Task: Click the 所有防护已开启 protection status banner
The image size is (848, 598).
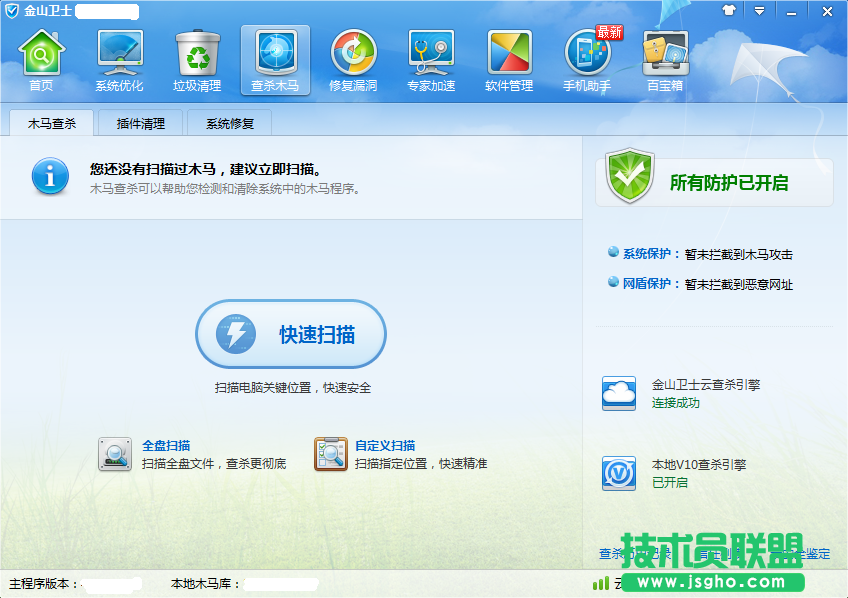Action: point(714,182)
